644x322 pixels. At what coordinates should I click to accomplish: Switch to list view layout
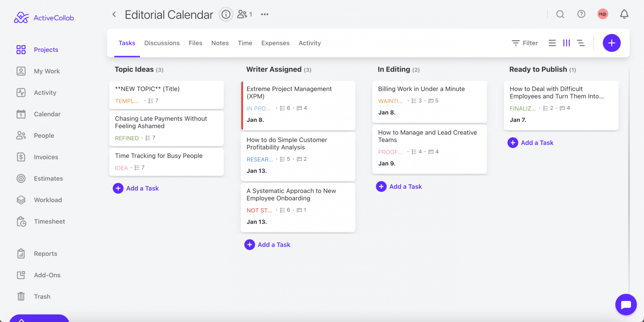tap(552, 43)
